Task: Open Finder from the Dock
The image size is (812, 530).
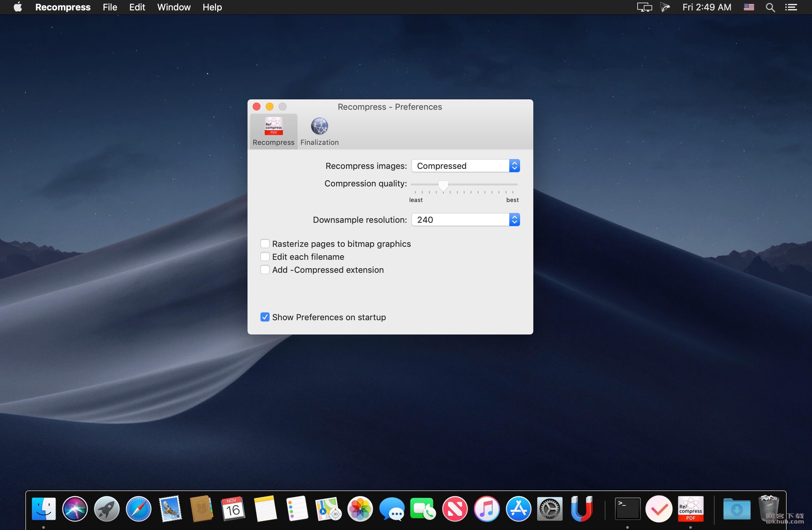Action: click(x=44, y=509)
